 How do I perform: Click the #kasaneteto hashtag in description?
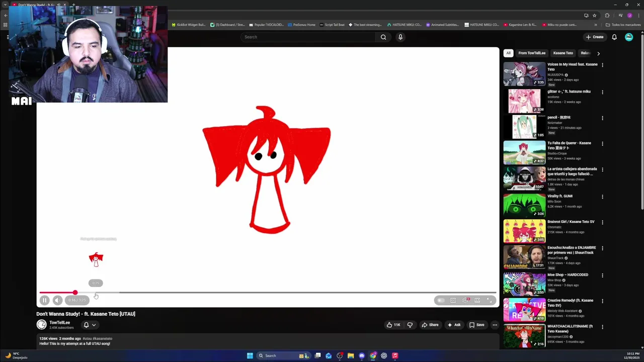pos(102,338)
